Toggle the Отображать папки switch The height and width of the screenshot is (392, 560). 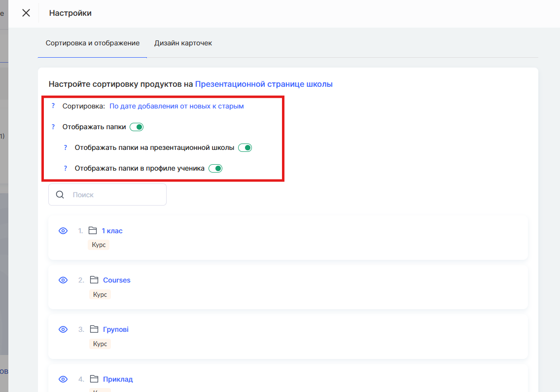[x=137, y=127]
